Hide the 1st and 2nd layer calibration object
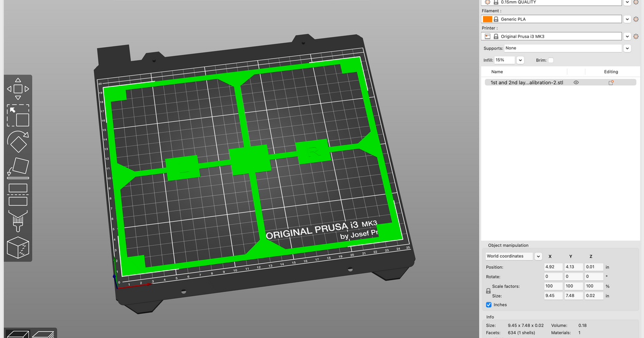The image size is (644, 338). click(576, 82)
